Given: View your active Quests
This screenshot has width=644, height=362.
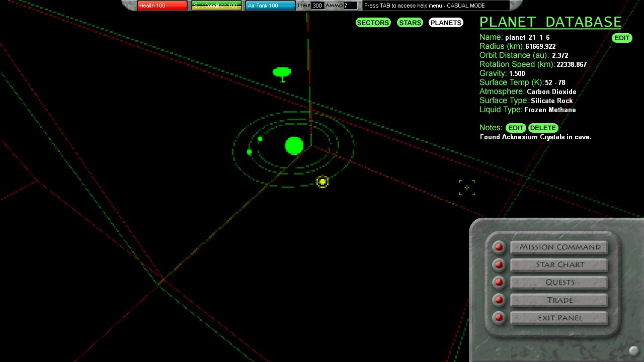Looking at the screenshot, I should point(559,282).
